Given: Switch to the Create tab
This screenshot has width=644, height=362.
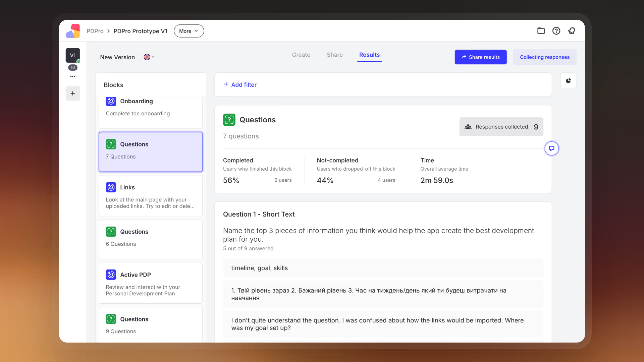Looking at the screenshot, I should pyautogui.click(x=301, y=55).
